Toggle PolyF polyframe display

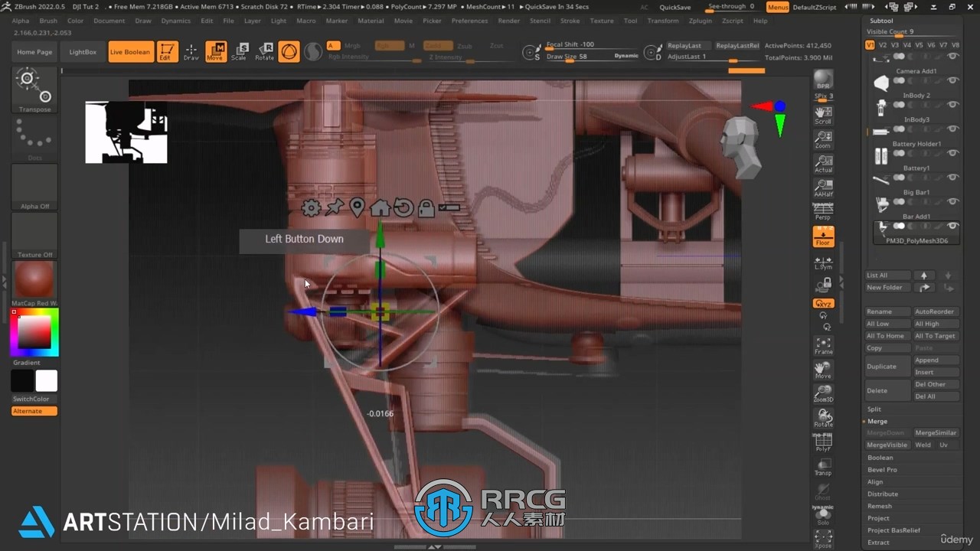[823, 443]
